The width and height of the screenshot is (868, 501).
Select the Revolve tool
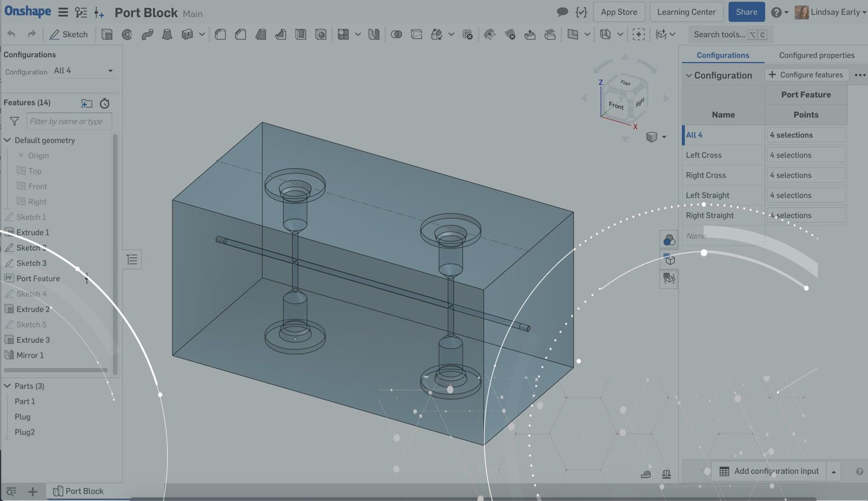(127, 34)
